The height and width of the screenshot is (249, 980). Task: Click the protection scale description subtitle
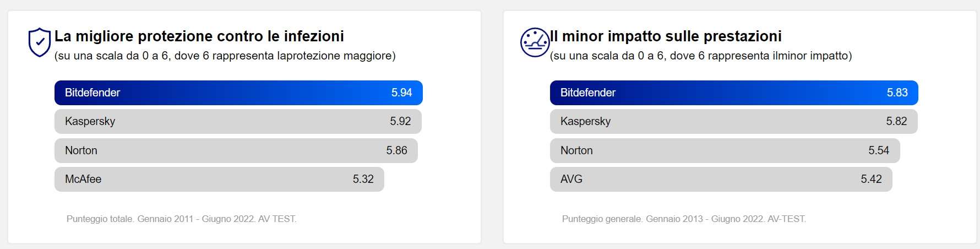coord(225,56)
